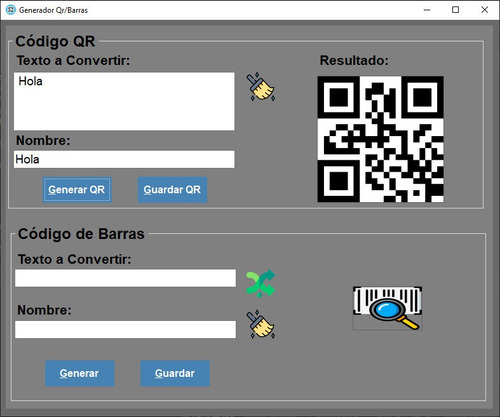Clear barcode fields with the broom icon

tap(261, 325)
